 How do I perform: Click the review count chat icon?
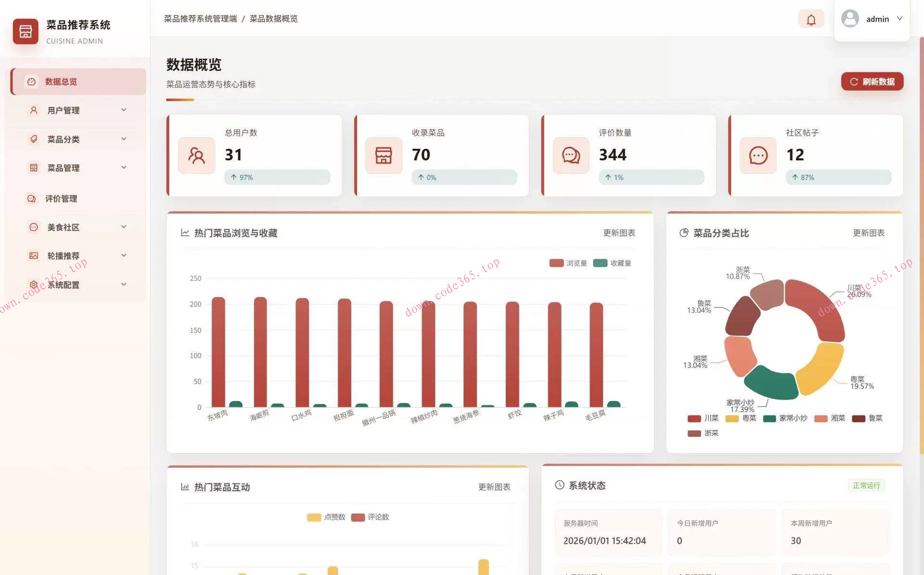[571, 156]
